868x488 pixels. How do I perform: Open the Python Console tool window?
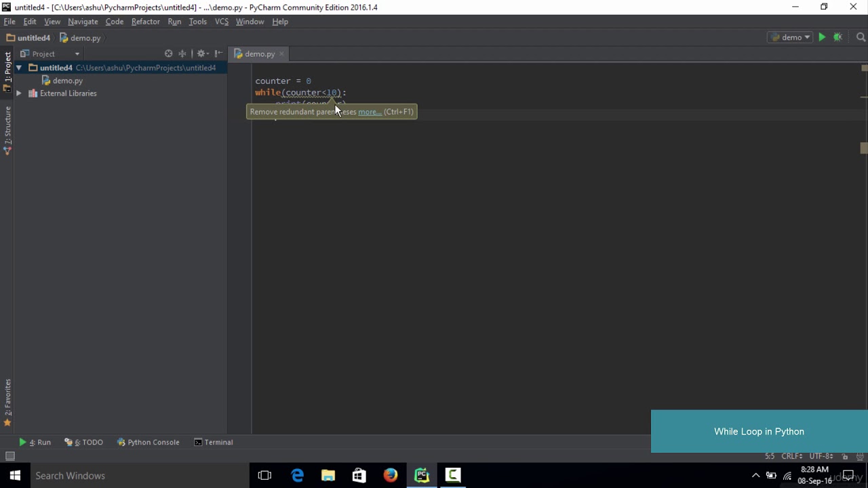(x=148, y=442)
